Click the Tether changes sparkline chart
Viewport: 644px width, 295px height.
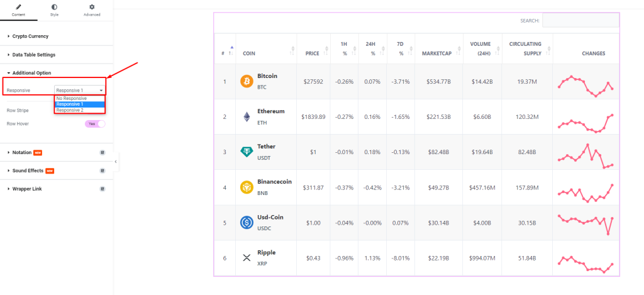[x=586, y=156]
